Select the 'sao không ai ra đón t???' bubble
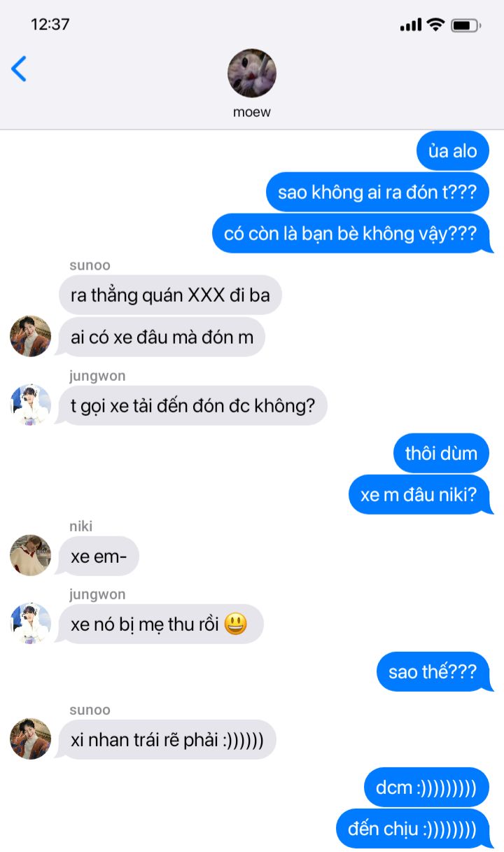 [x=377, y=192]
